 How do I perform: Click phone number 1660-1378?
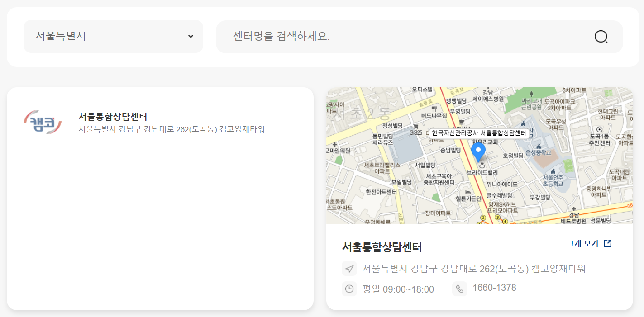tap(494, 288)
